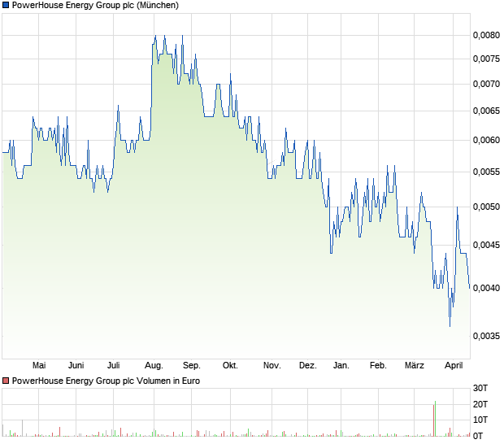Click the 0,0035 price axis value
504x444 pixels.
tap(486, 337)
